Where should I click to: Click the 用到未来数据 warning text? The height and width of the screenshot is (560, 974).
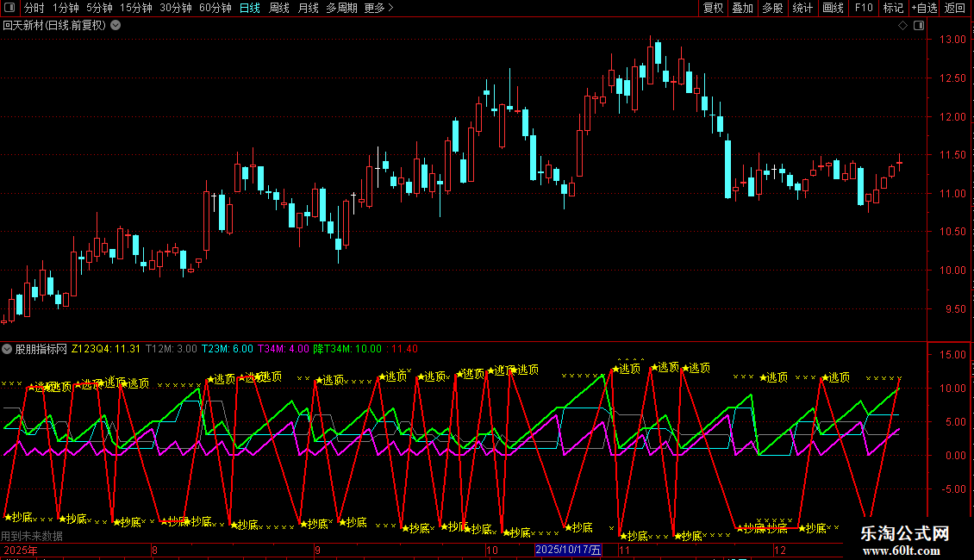coord(32,536)
